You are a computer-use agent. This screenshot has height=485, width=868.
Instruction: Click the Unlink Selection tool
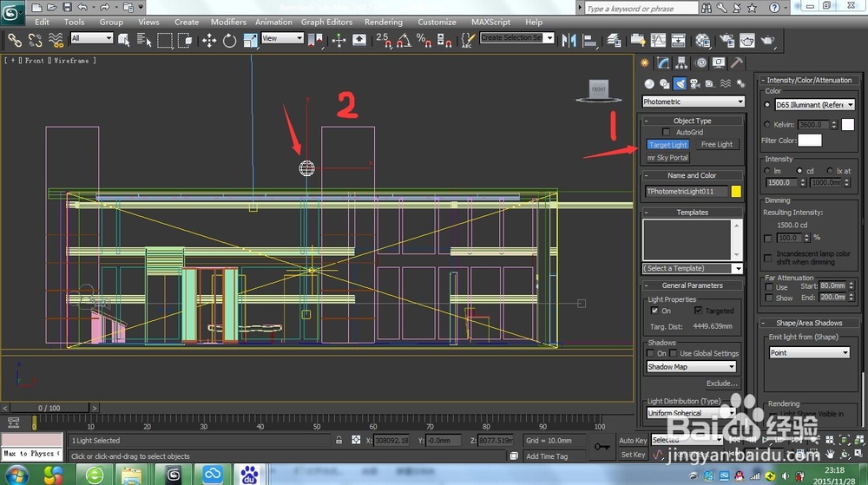coord(35,41)
